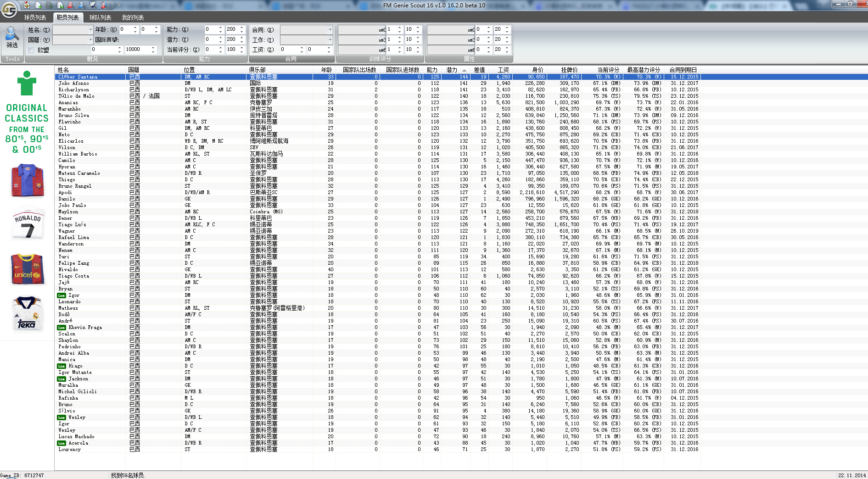Open the quick access toolbar customize arrow
This screenshot has width=868, height=479.
[x=118, y=5]
